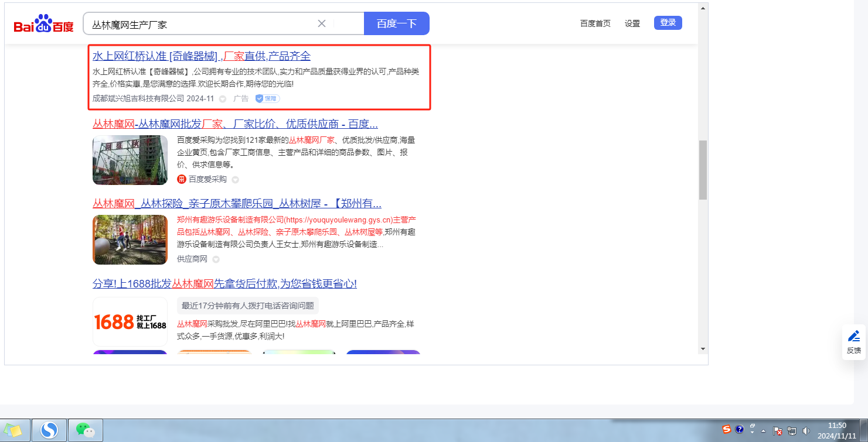Open the sticky notes taskbar app
Screen dimensions: 868x442
(15, 430)
